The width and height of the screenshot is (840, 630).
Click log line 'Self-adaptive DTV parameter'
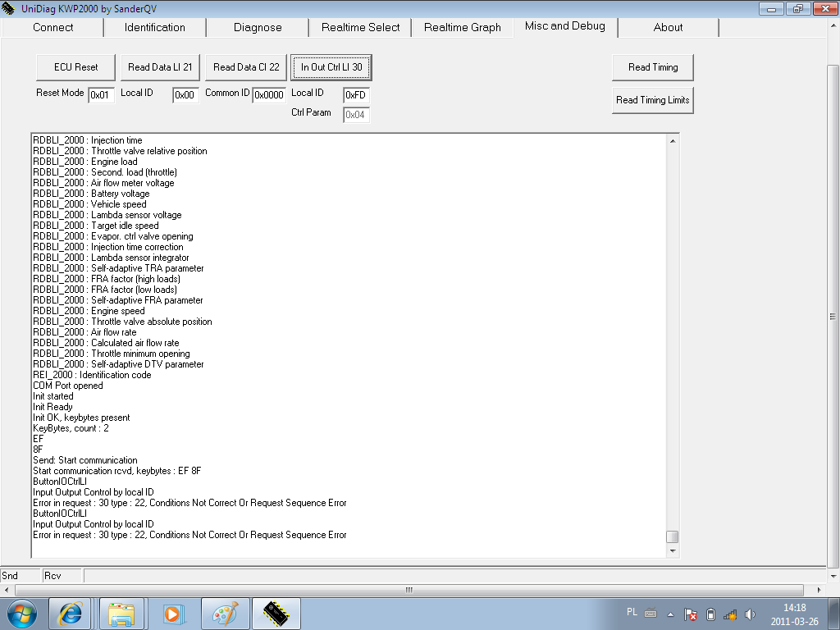[x=118, y=364]
